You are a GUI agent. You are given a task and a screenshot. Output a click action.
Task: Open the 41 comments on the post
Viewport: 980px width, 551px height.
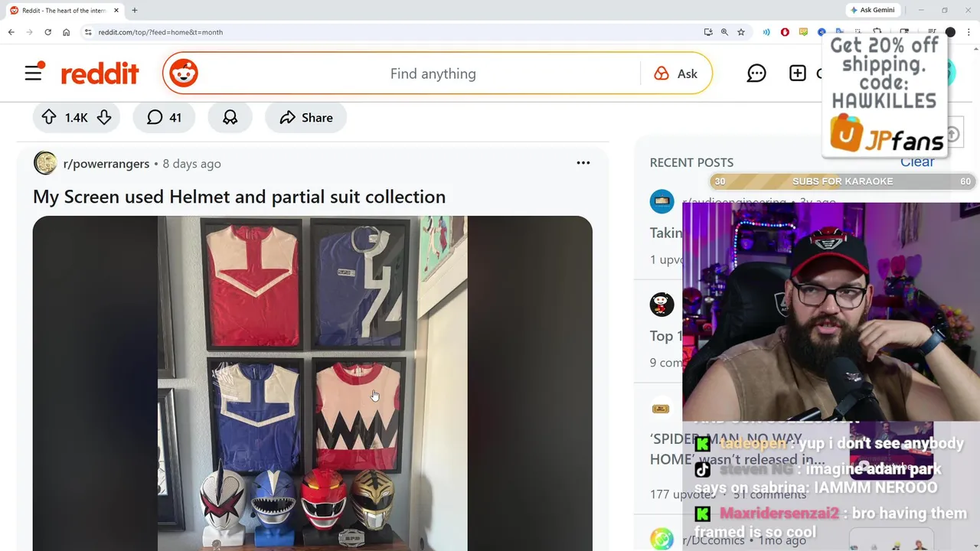click(x=164, y=117)
